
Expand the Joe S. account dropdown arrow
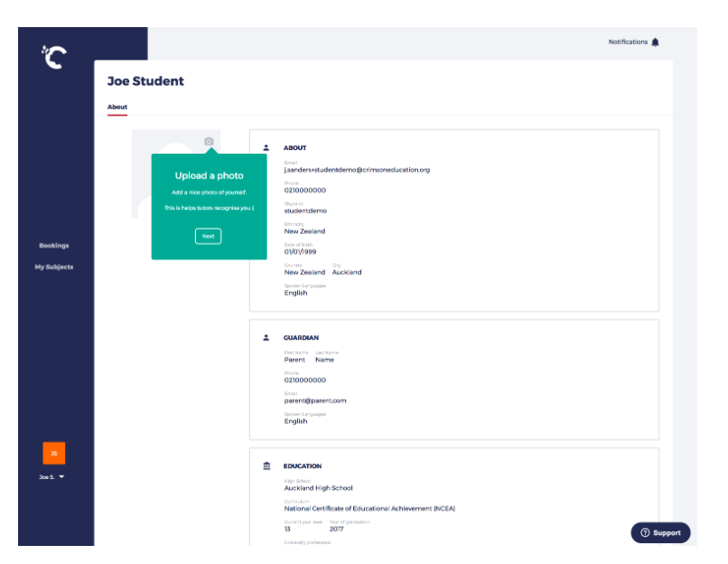61,477
